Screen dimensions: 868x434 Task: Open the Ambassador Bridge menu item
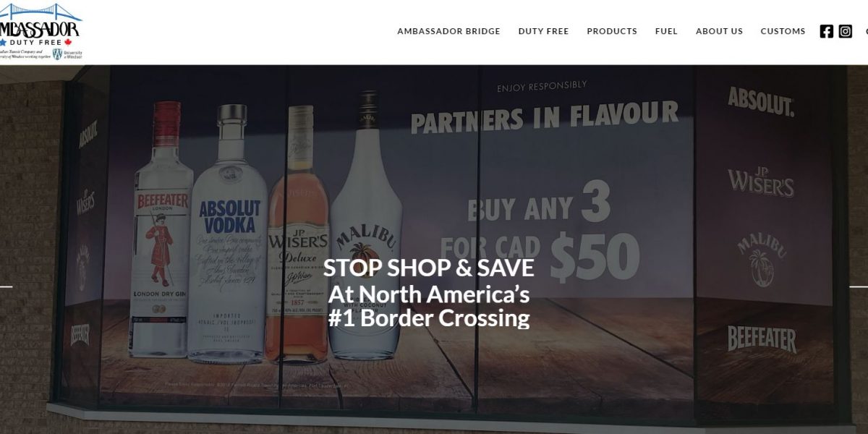(x=448, y=31)
